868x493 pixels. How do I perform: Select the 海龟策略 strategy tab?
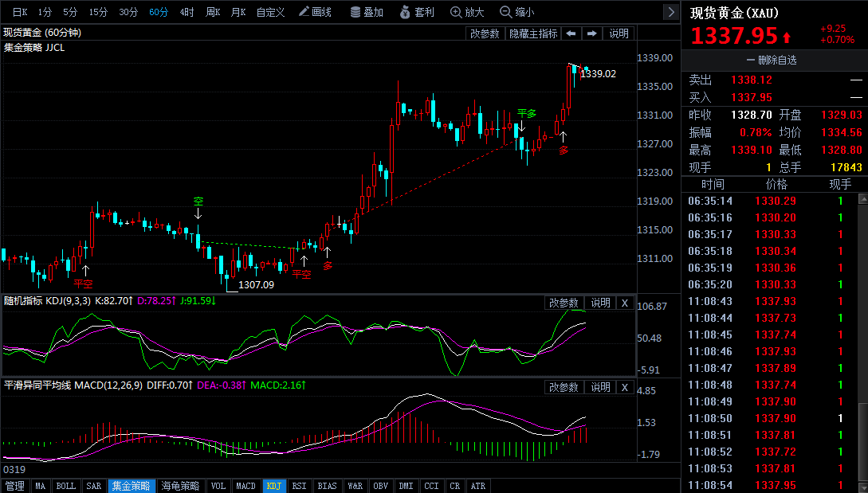[x=181, y=486]
